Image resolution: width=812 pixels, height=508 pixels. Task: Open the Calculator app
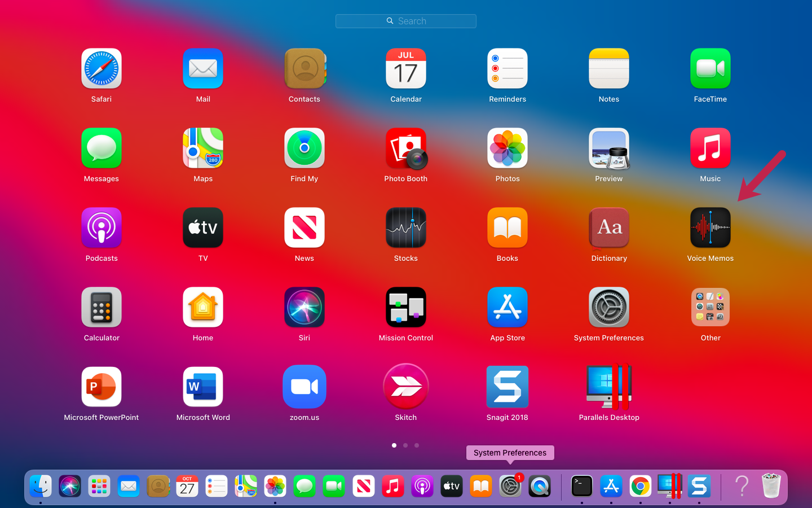[x=101, y=307]
